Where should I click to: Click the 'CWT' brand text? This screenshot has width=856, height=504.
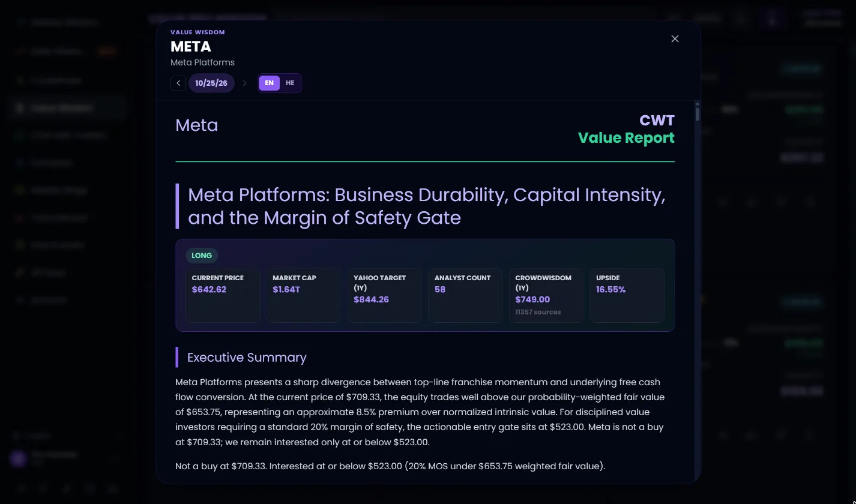(x=657, y=121)
